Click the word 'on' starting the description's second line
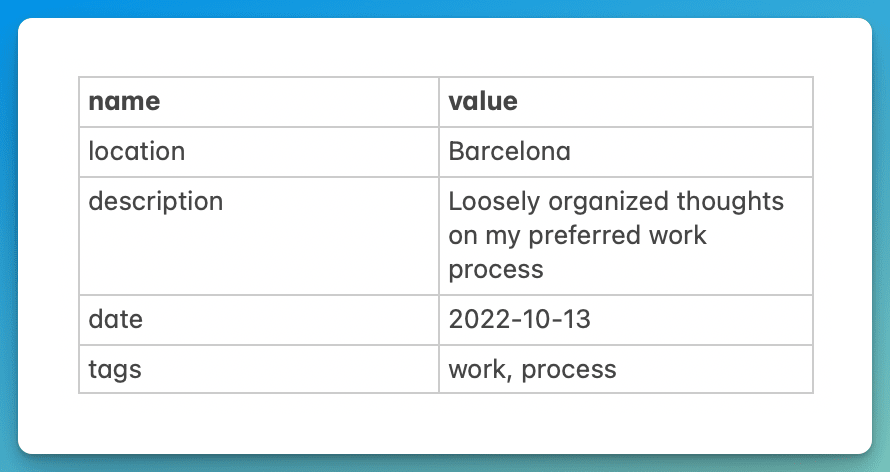This screenshot has height=472, width=890. coord(463,237)
